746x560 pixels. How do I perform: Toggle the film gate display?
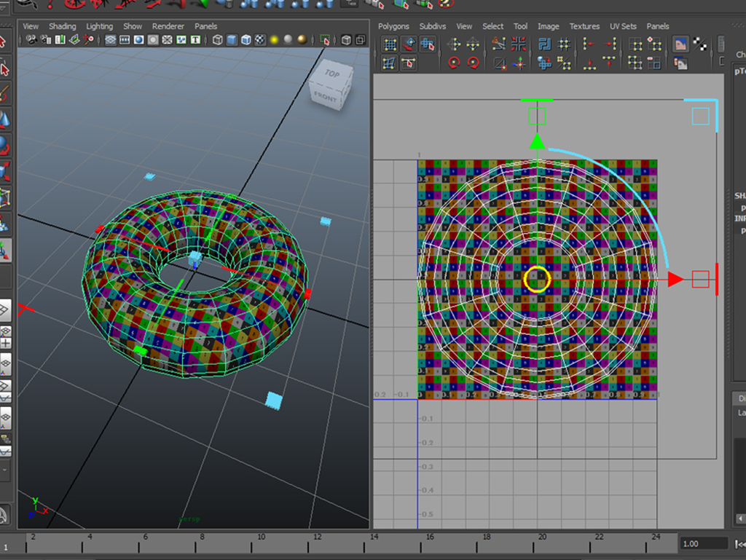tap(125, 40)
